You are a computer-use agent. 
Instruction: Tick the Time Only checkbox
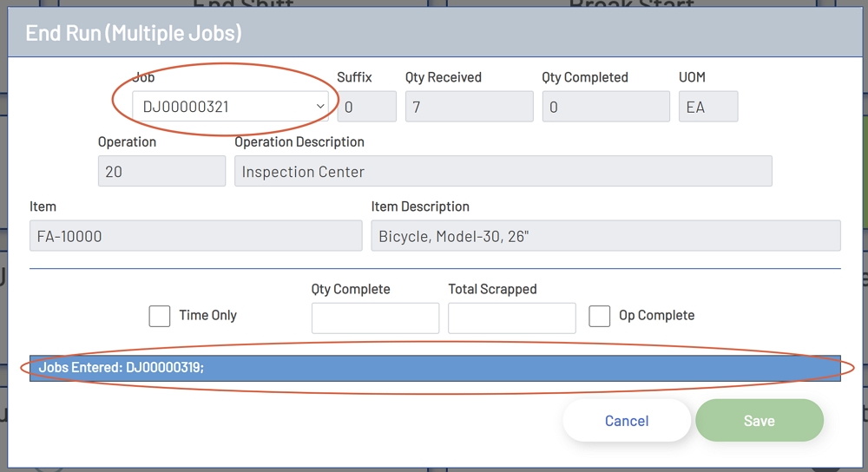[x=160, y=316]
